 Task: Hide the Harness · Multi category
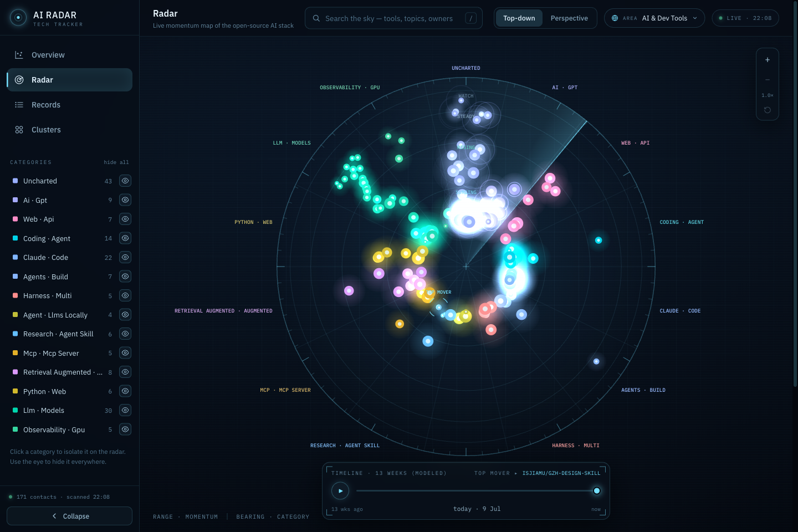[125, 295]
